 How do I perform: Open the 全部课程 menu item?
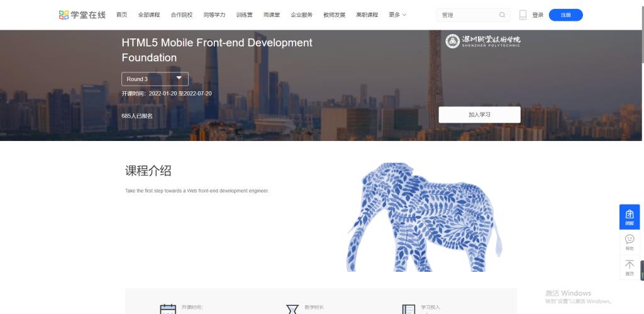point(149,15)
